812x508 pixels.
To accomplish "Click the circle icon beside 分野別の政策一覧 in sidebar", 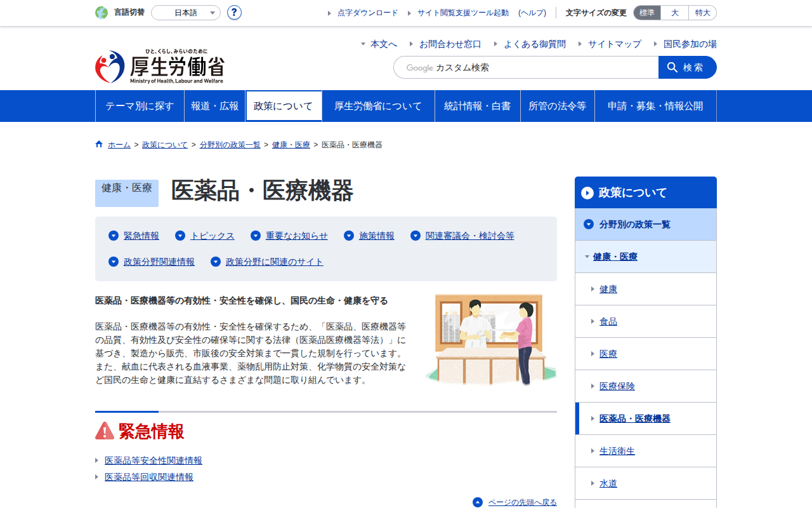I will 589,224.
